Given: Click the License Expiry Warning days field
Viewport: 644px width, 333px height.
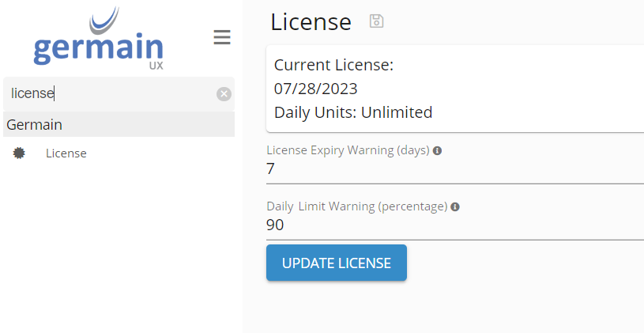Looking at the screenshot, I should (454, 169).
